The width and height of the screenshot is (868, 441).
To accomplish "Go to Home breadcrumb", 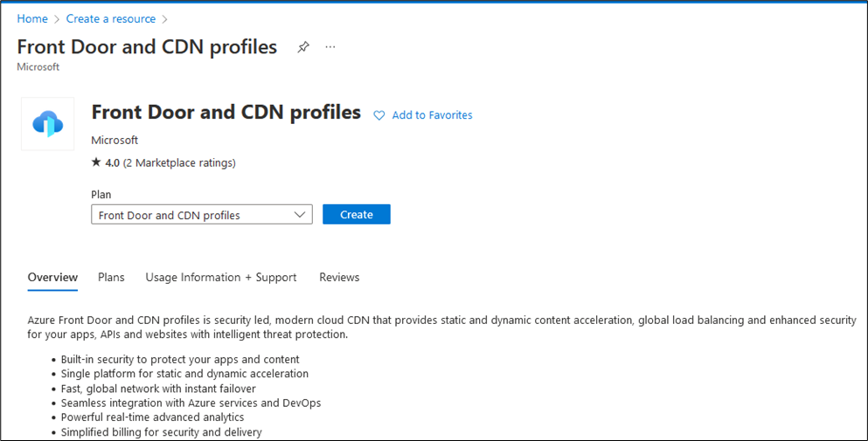I will click(32, 19).
